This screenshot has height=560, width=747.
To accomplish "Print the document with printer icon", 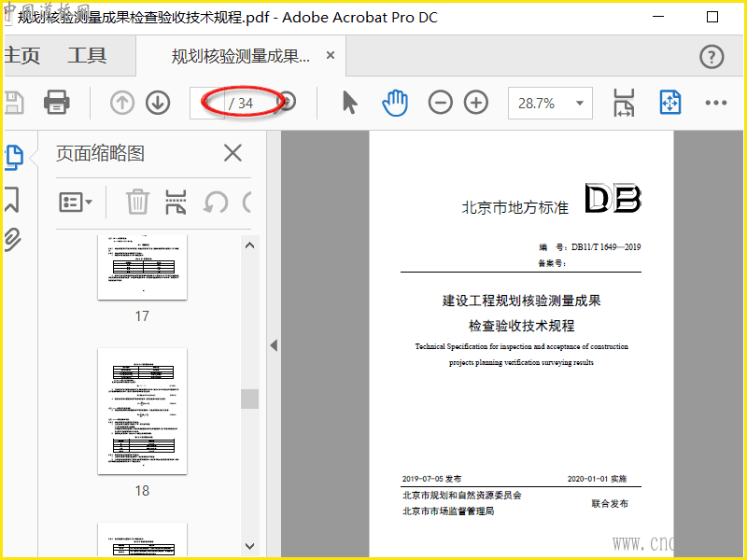I will coord(57,103).
